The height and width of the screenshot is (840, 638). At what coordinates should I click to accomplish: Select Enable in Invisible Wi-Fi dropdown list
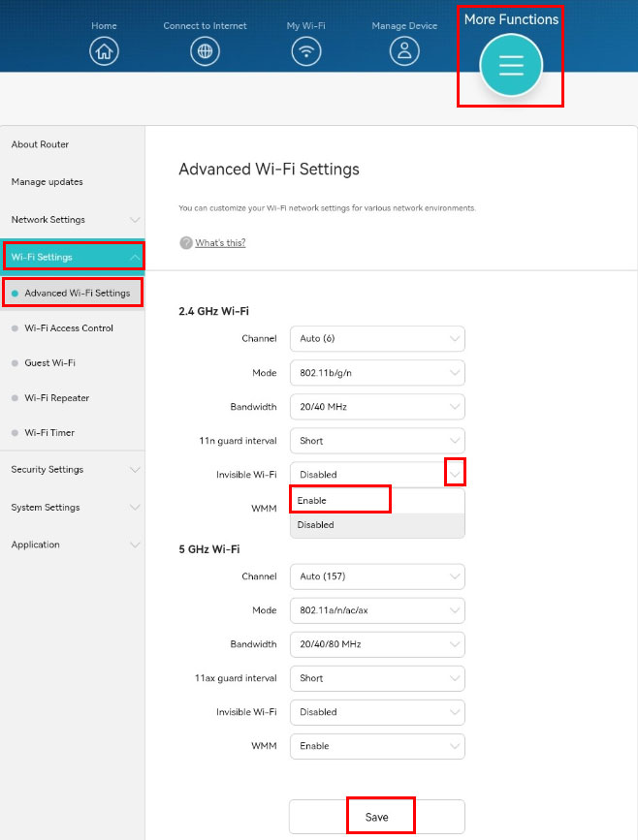click(339, 501)
